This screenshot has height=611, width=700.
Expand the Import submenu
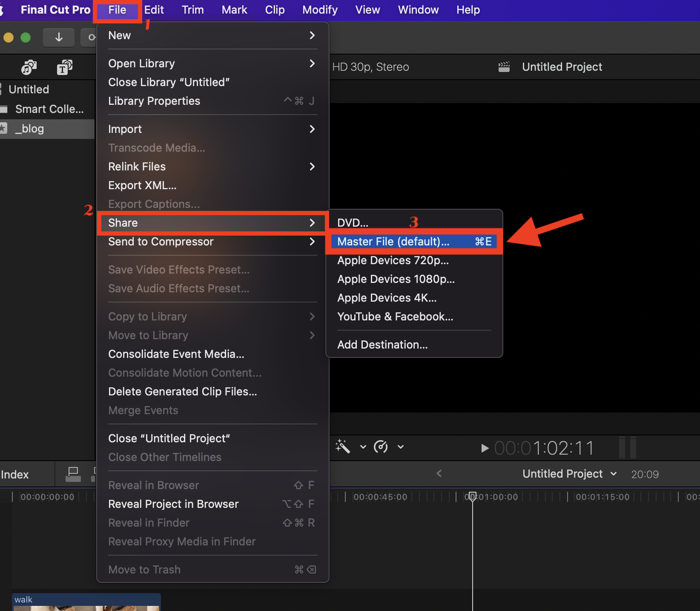point(212,129)
